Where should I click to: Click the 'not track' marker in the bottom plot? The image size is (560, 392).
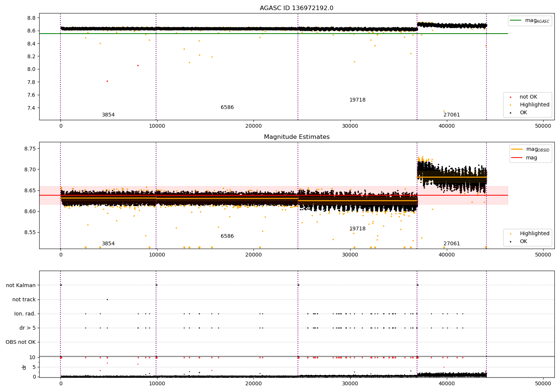107,299
